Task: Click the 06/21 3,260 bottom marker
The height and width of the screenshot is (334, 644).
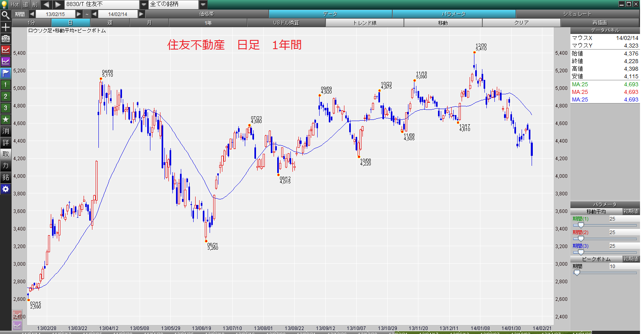Action: (206, 241)
